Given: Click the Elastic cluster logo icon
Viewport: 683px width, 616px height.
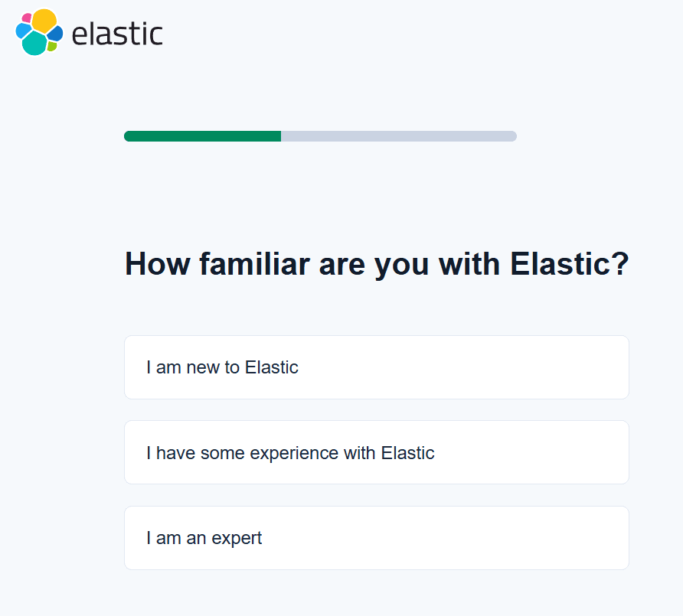Looking at the screenshot, I should coord(38,32).
